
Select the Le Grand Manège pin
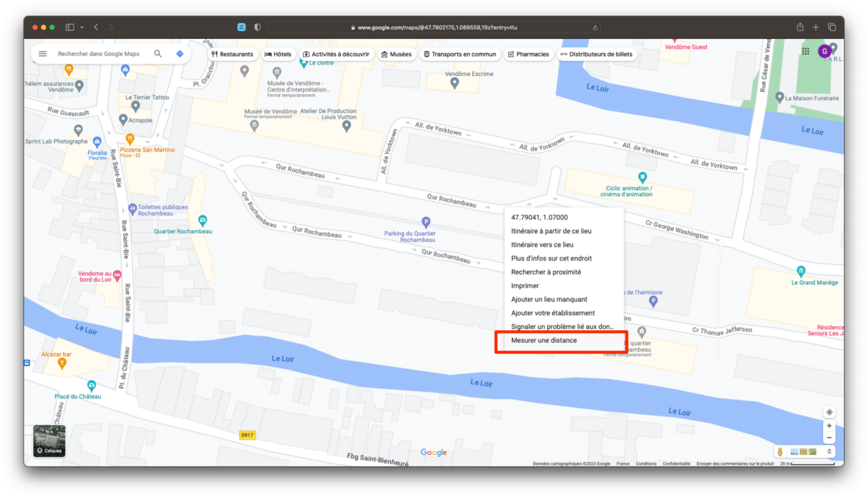click(x=801, y=270)
